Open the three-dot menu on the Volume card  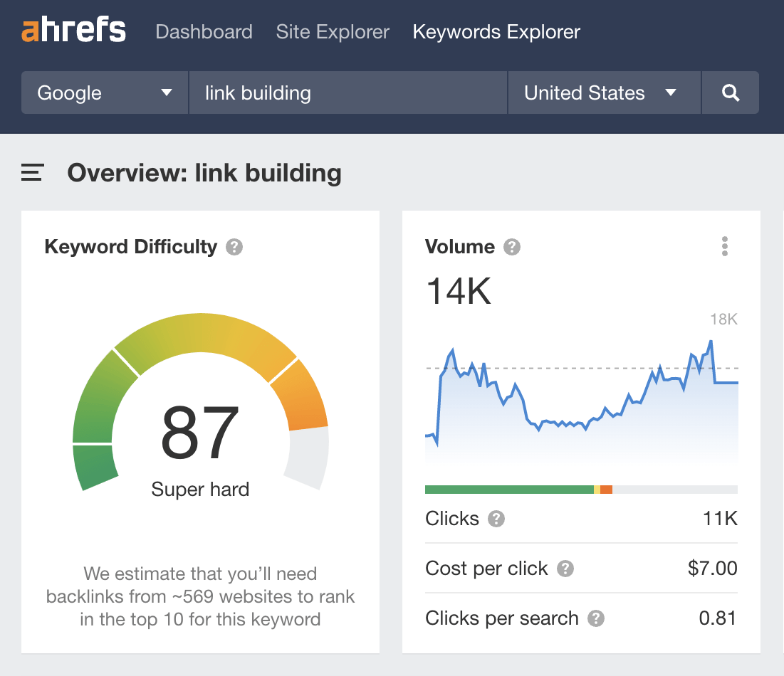[724, 246]
